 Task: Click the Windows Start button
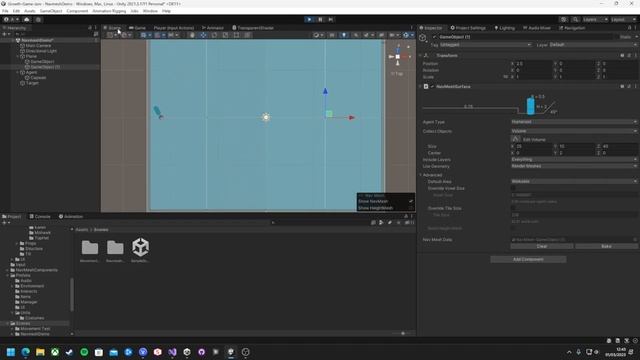(x=11, y=352)
